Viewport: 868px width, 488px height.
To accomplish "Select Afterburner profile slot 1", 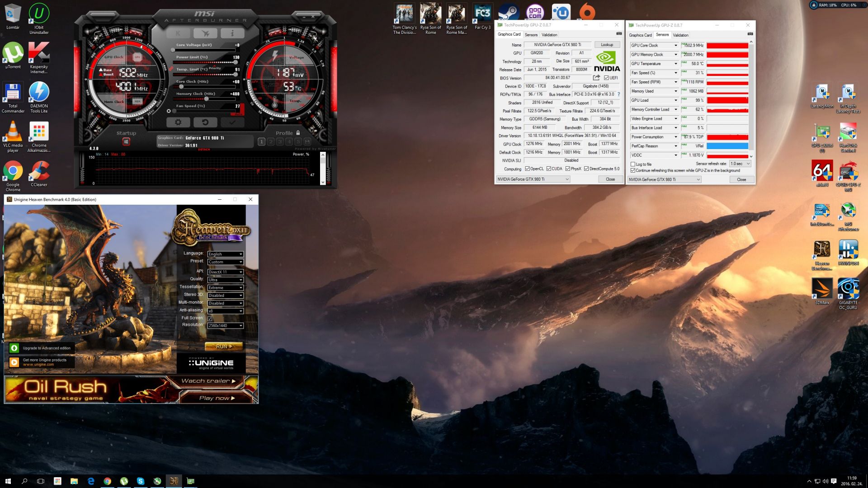I will pos(261,142).
